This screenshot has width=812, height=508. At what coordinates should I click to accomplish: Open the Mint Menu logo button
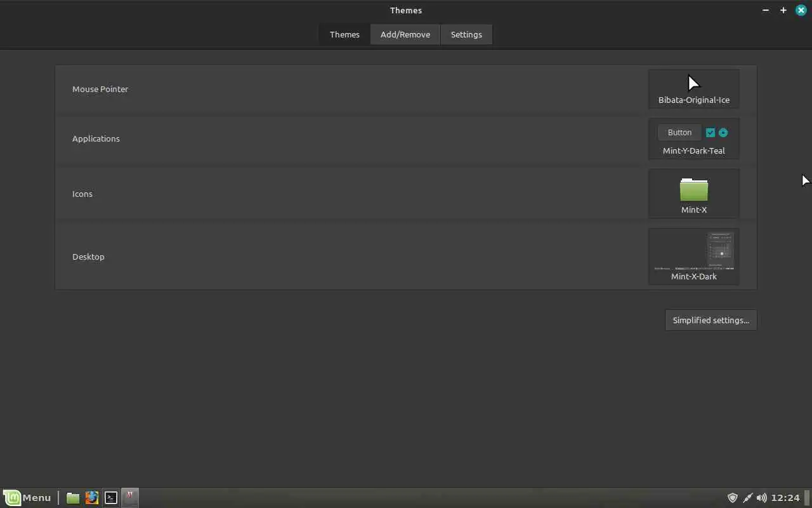(x=13, y=498)
